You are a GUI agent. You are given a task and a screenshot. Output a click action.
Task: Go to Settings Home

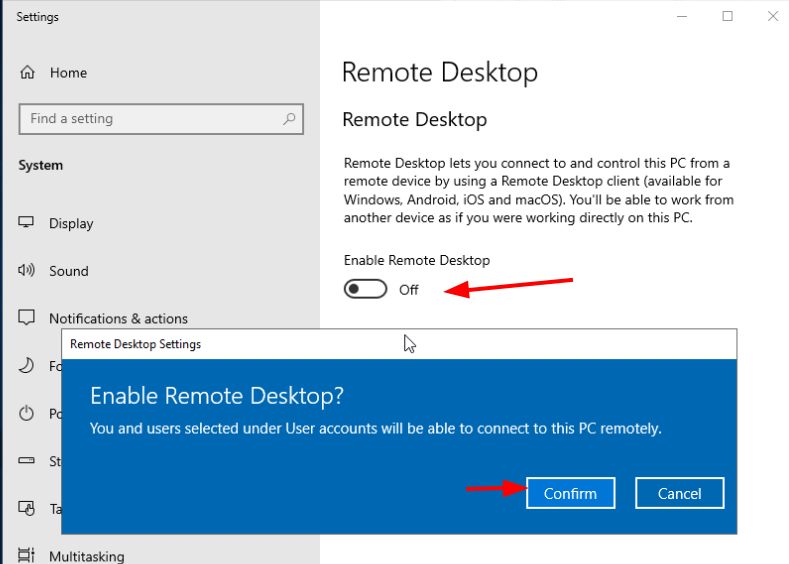click(68, 73)
